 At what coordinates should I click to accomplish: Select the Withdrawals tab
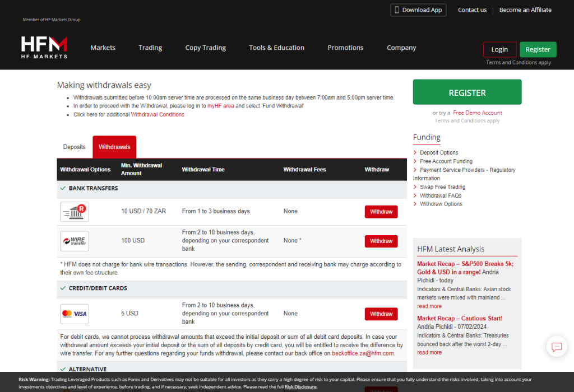[x=114, y=147]
